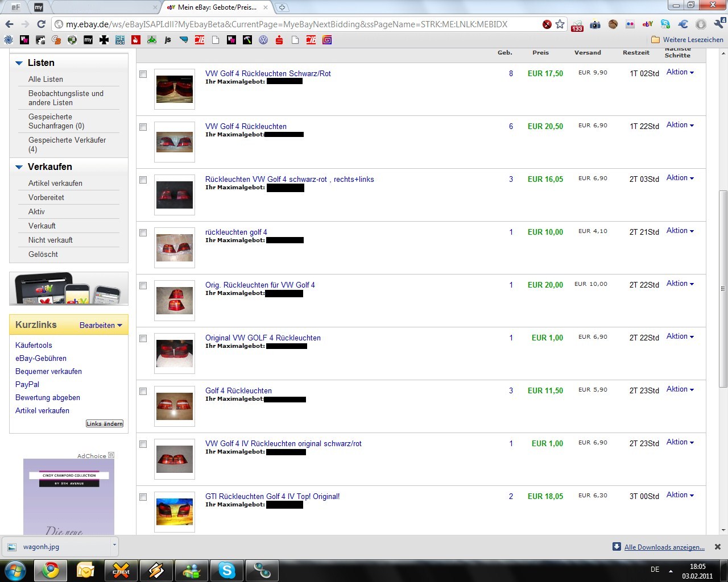Screen dimensions: 728x582
Task: Check the 'rückleuchten golf 4' item
Action: pos(143,233)
